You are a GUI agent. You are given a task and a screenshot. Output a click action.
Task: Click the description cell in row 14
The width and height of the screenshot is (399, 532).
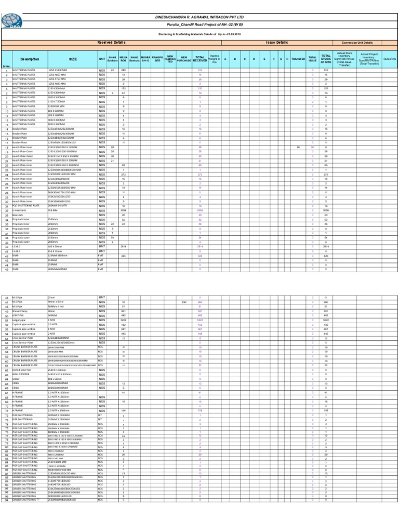click(30, 129)
